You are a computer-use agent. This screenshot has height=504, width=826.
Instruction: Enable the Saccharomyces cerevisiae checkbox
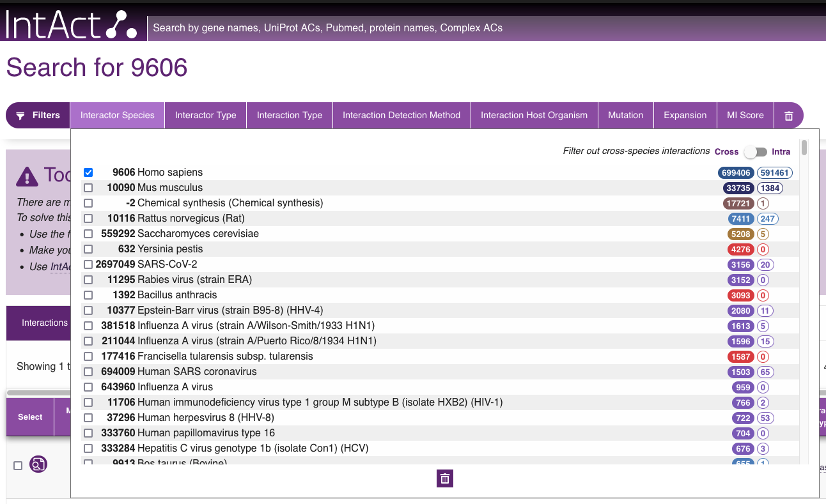click(88, 234)
